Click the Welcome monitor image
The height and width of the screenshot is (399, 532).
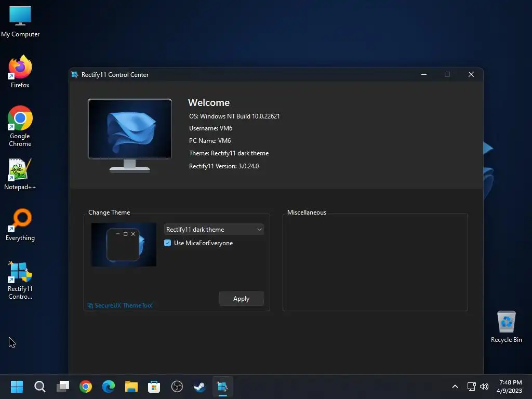coord(129,136)
